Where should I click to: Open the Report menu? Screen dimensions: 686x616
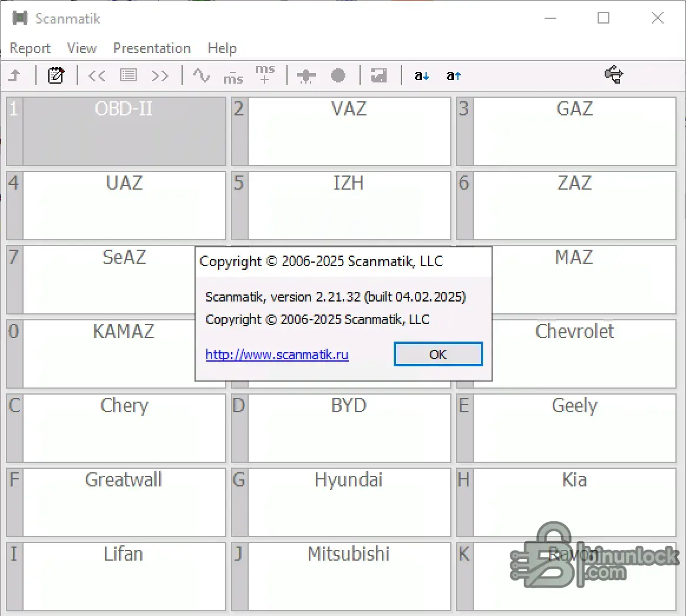pos(30,48)
